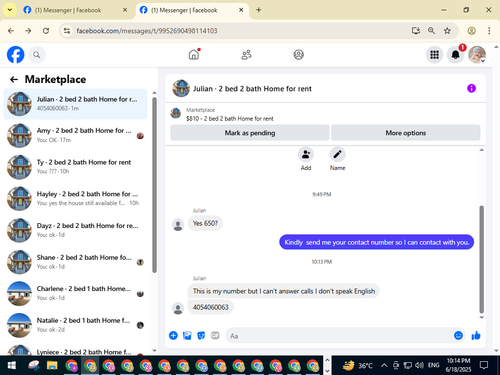Viewport: 500px width, 375px height.
Task: Close the first Messenger browser tab
Action: [x=125, y=10]
